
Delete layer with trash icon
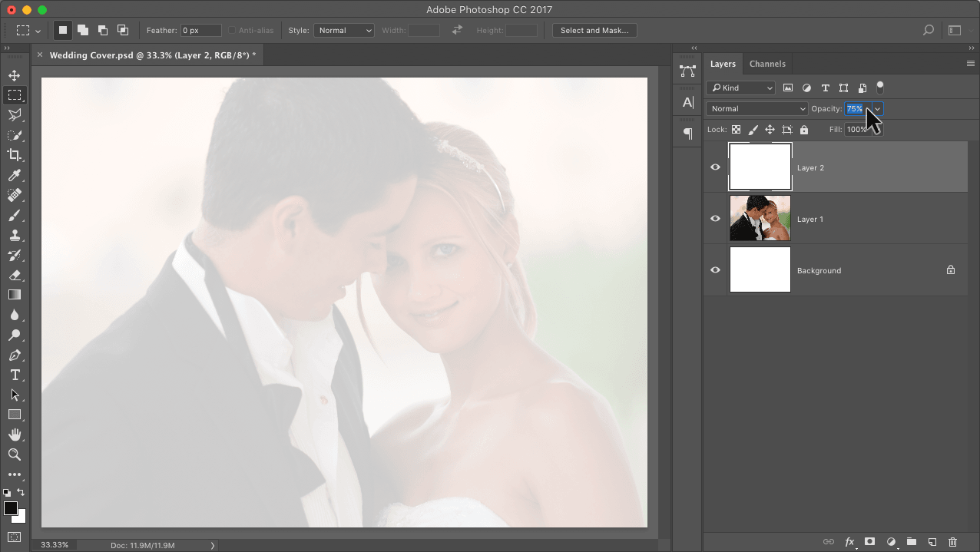point(952,541)
